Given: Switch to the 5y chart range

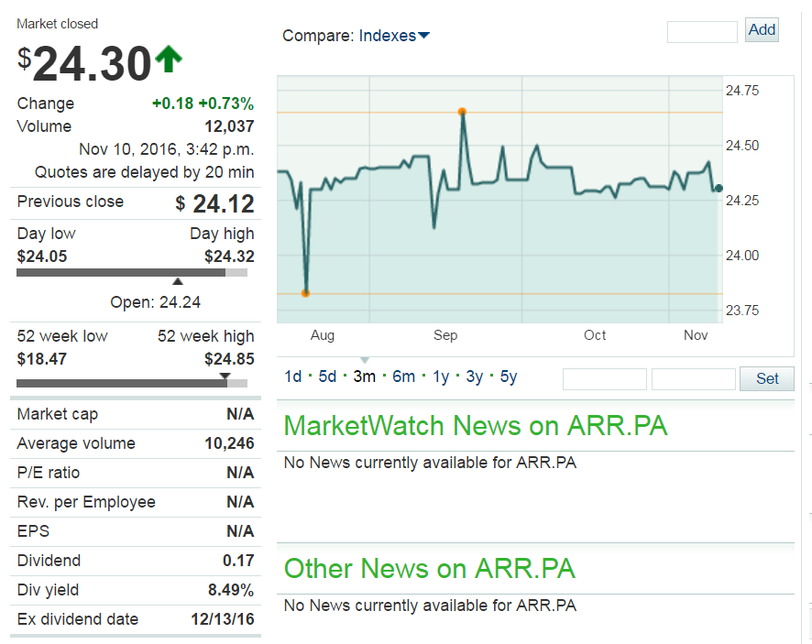Looking at the screenshot, I should [x=508, y=376].
